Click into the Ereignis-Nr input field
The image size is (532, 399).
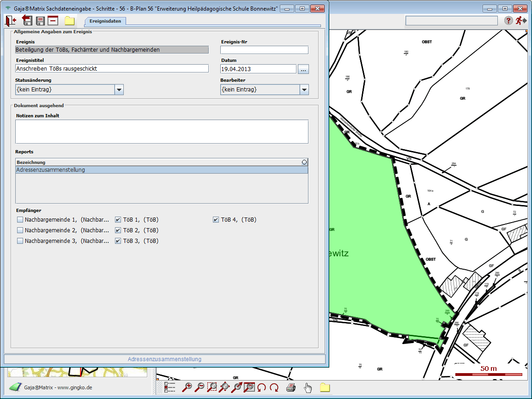click(264, 50)
